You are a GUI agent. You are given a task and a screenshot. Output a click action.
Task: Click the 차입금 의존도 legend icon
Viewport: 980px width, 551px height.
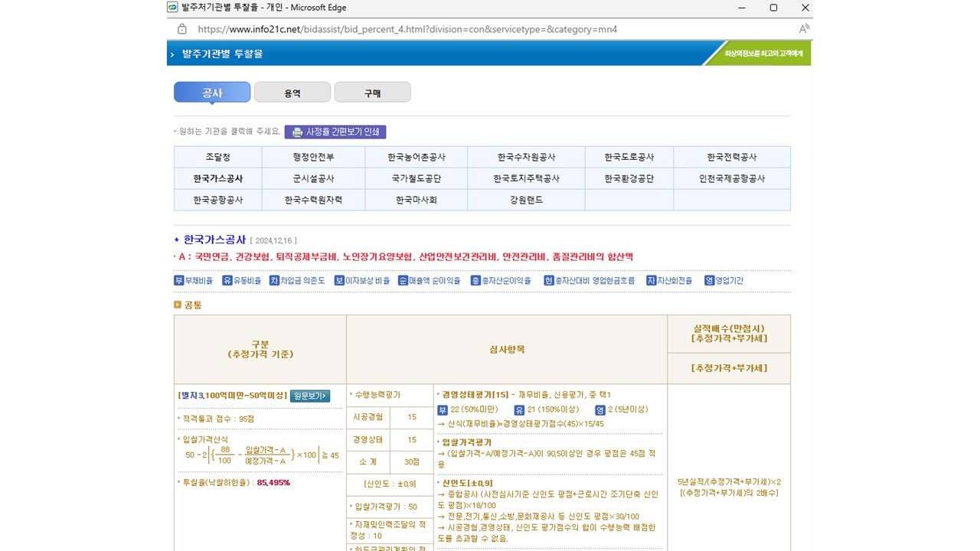tap(274, 281)
